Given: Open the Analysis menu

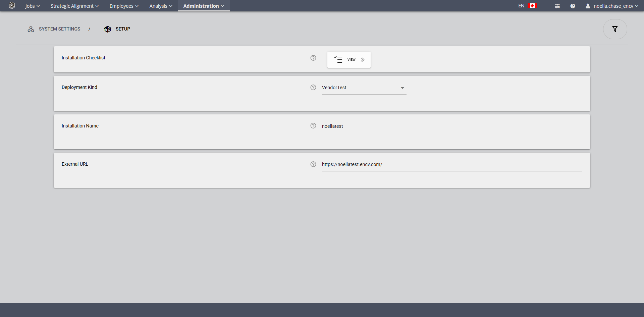Looking at the screenshot, I should 160,6.
